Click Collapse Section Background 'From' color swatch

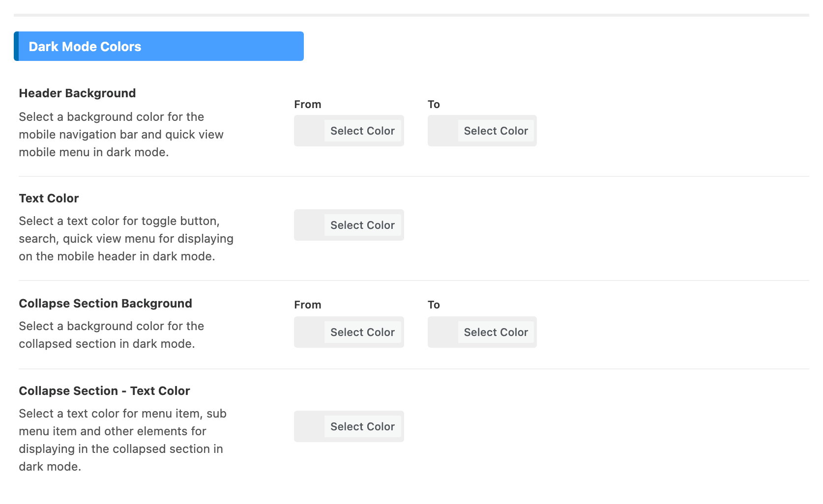click(x=310, y=332)
